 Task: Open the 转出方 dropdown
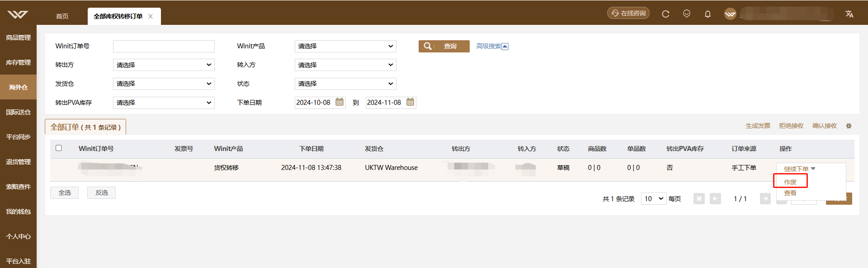point(164,65)
